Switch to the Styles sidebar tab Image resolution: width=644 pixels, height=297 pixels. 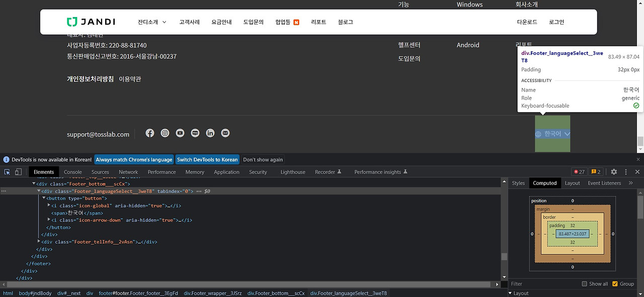pos(518,183)
